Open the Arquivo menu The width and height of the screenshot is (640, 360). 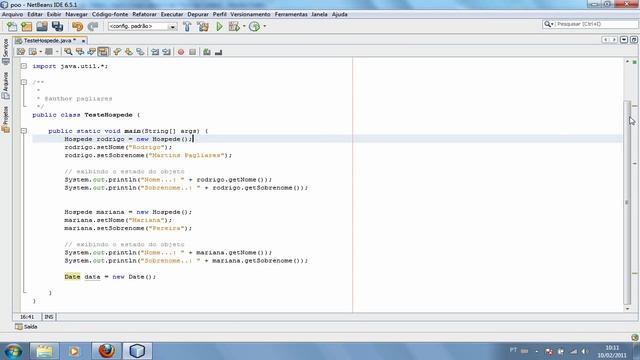click(13, 14)
